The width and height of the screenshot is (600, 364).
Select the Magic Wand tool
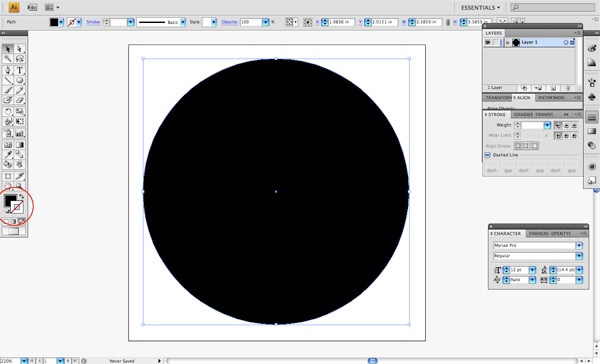coord(8,59)
